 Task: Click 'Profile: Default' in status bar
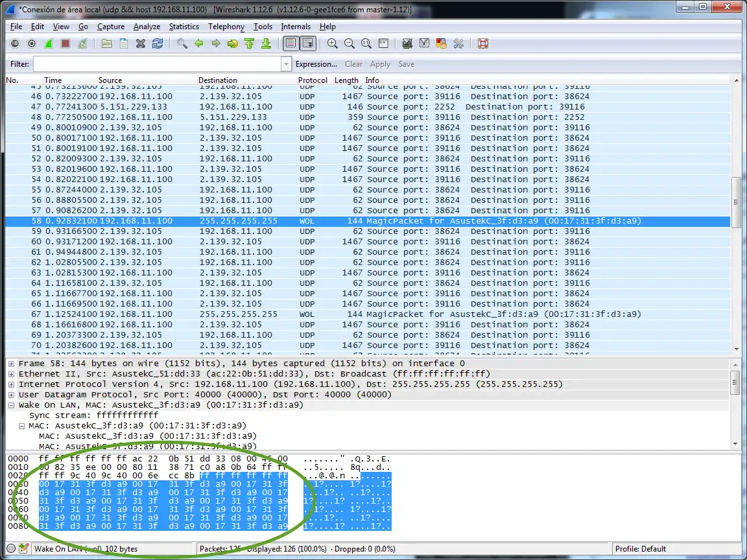[640, 548]
